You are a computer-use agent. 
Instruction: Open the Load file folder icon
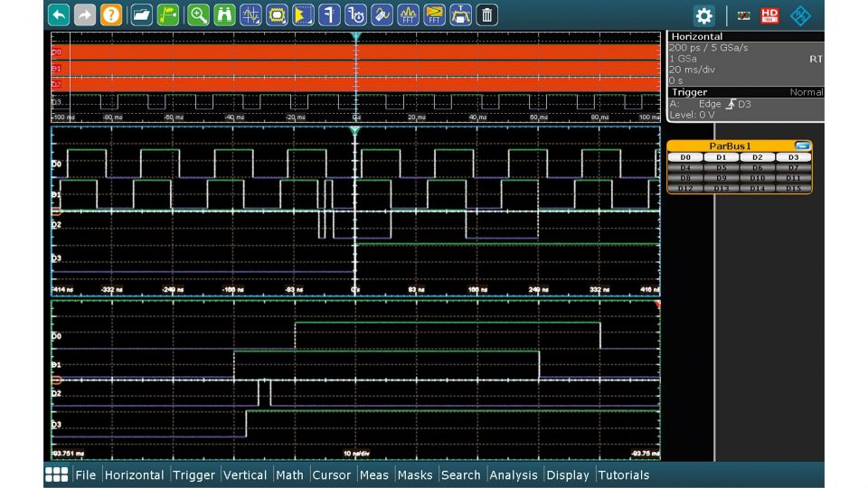point(142,15)
